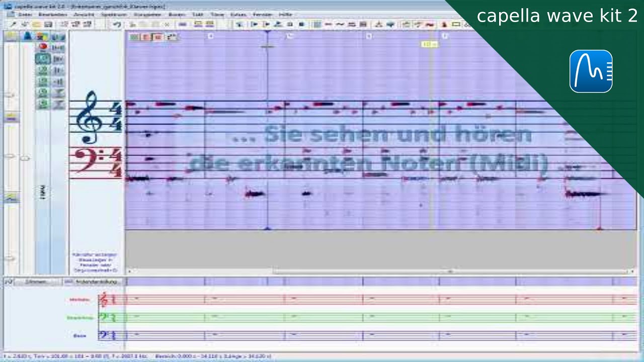Image resolution: width=644 pixels, height=362 pixels.
Task: Click the black stop square button
Action: click(x=301, y=24)
